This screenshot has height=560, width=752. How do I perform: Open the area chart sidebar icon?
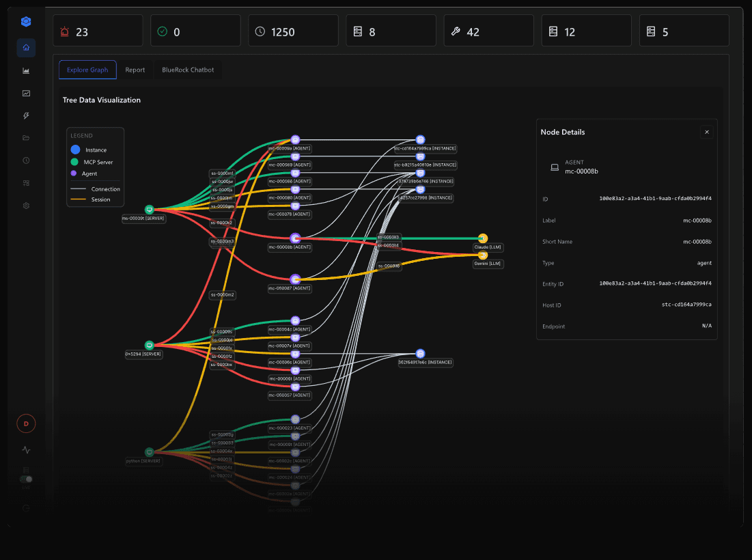[x=27, y=70]
